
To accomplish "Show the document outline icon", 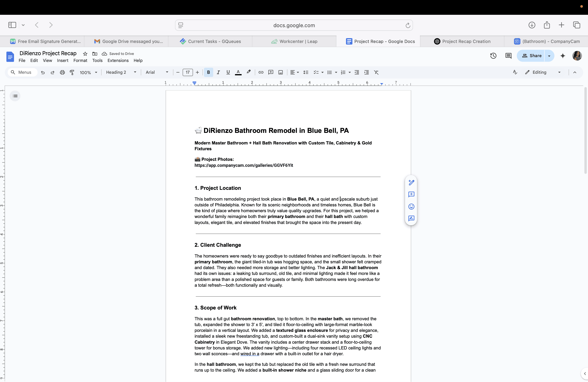I will 15,96.
